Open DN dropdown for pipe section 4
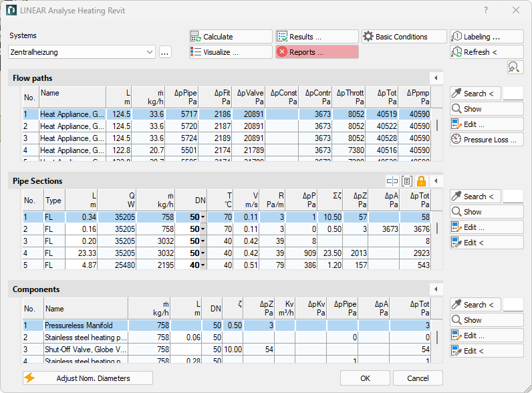Viewport: 532px width, 393px height. (203, 253)
